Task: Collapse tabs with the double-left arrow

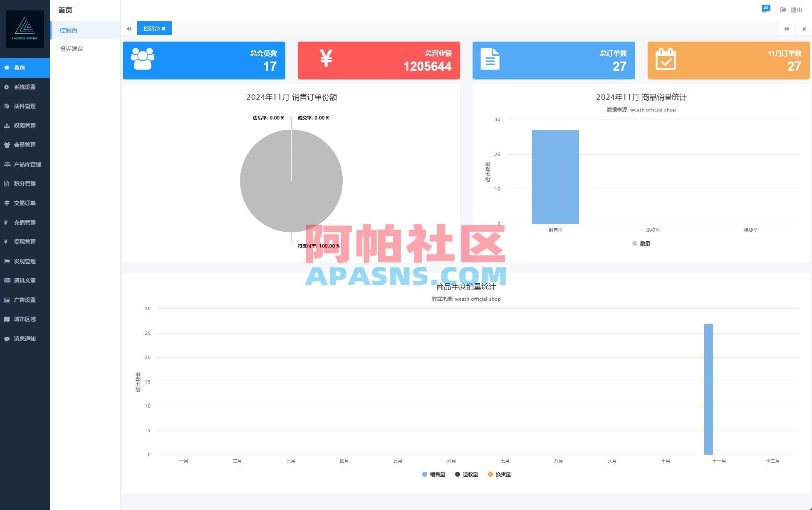Action: pyautogui.click(x=129, y=28)
